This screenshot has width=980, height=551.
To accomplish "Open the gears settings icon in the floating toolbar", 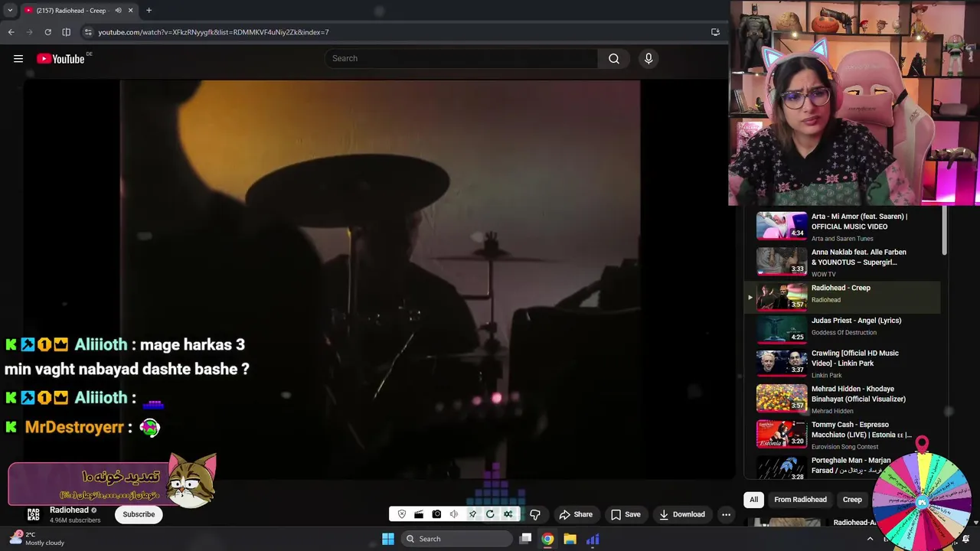I will (x=508, y=514).
